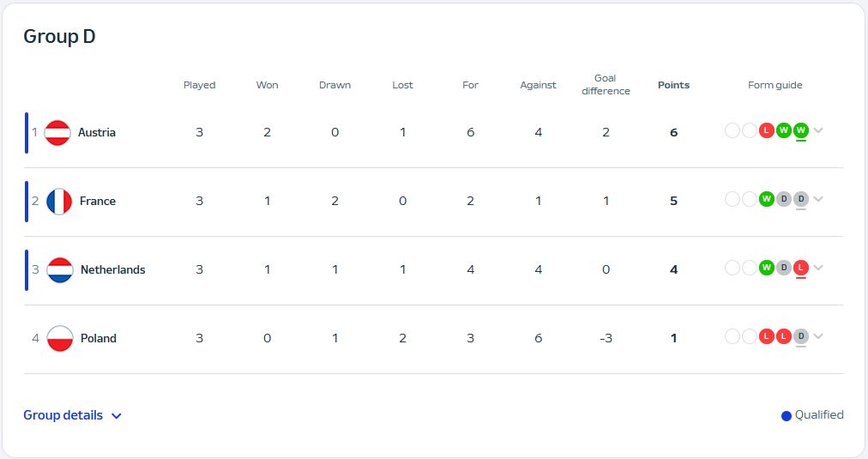Expand Austria's form guide chevron
This screenshot has height=459, width=868.
click(818, 130)
